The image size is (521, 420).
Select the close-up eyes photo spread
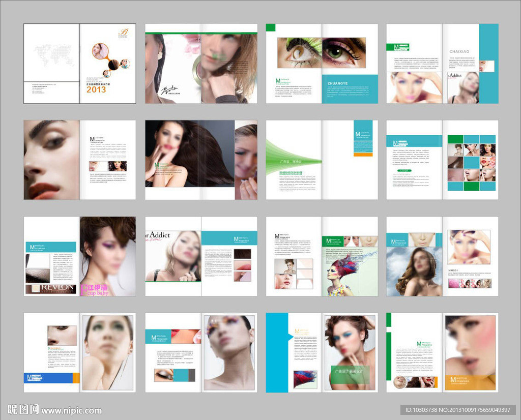(x=321, y=53)
